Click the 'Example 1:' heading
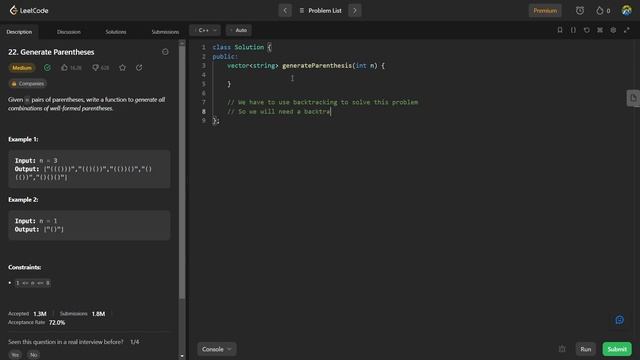640x360 pixels. [23, 139]
